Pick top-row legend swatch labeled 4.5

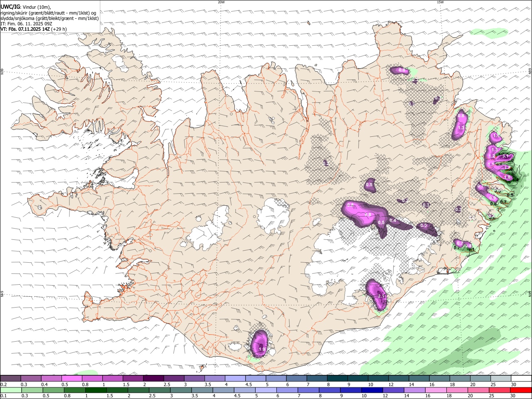pyautogui.click(x=255, y=378)
